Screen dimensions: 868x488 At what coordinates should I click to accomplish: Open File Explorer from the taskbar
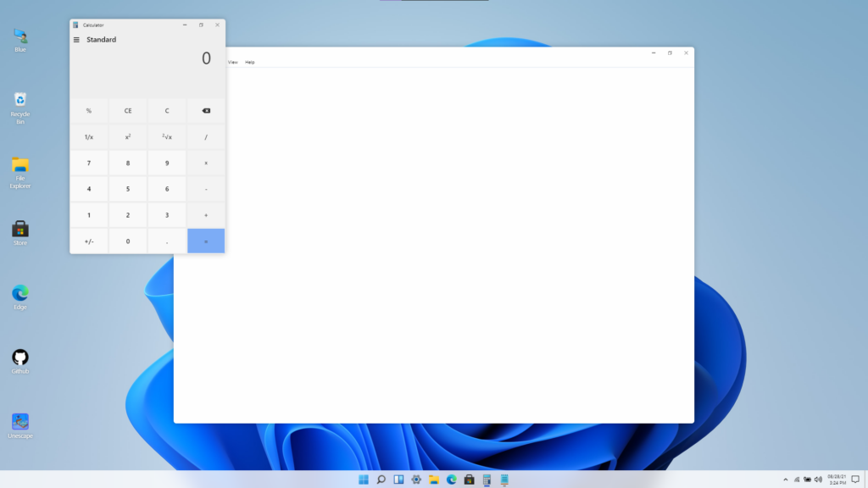pyautogui.click(x=433, y=480)
